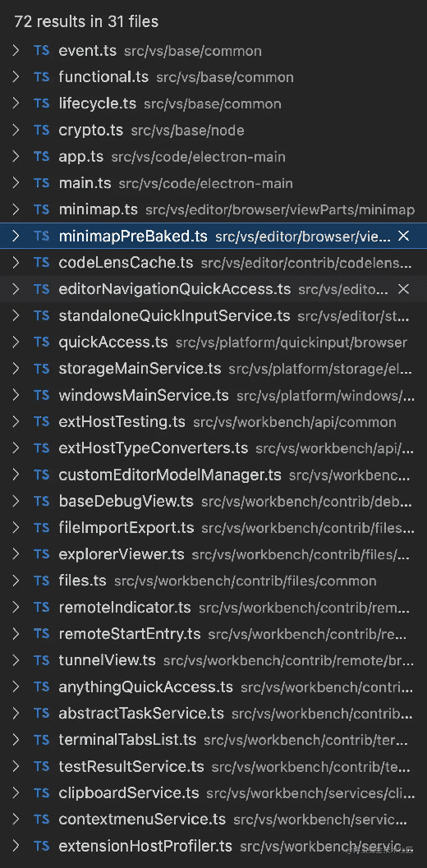Click the TS icon next to files.ts
The width and height of the screenshot is (427, 868).
pyautogui.click(x=42, y=581)
